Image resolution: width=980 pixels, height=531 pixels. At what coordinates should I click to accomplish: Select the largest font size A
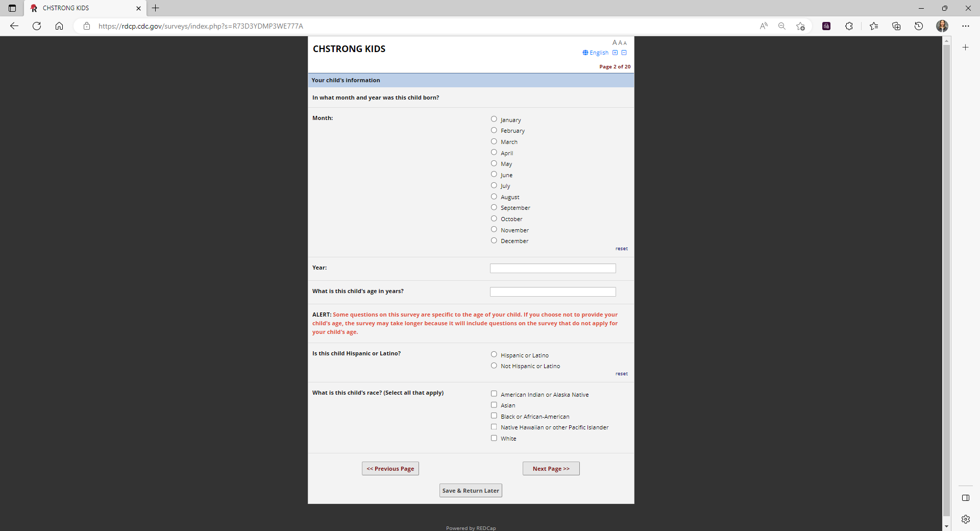[615, 43]
